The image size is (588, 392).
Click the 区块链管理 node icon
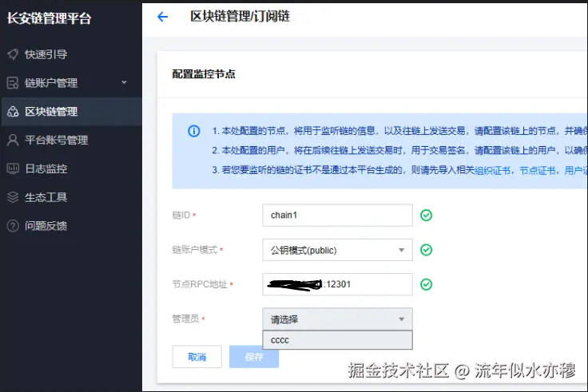tap(13, 112)
